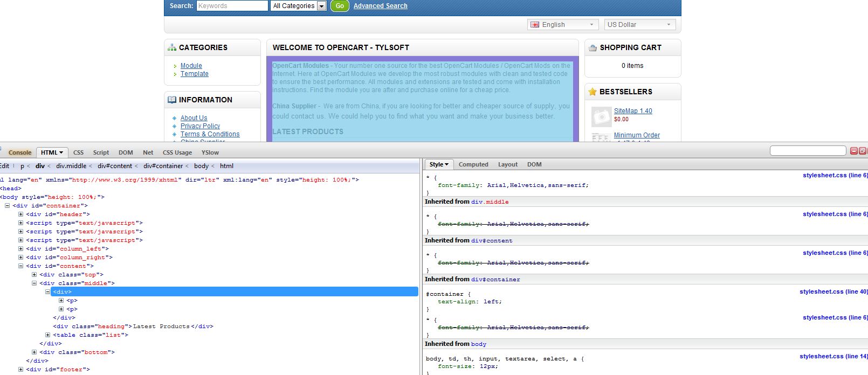Expand the div class="bottom" node
Screen dimensions: 868x375
[x=34, y=352]
